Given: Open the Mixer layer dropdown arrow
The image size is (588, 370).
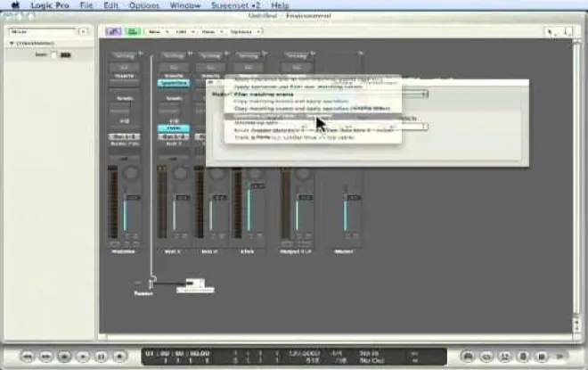Looking at the screenshot, I should (83, 31).
